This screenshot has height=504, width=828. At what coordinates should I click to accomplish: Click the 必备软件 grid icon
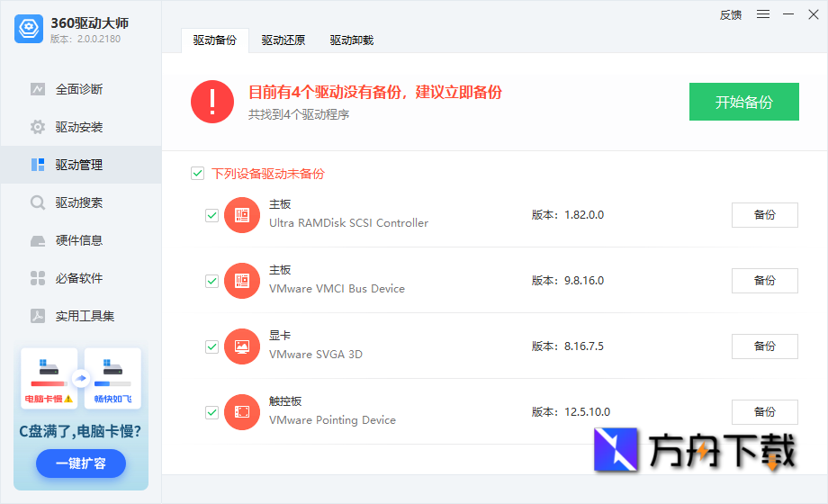tap(38, 278)
